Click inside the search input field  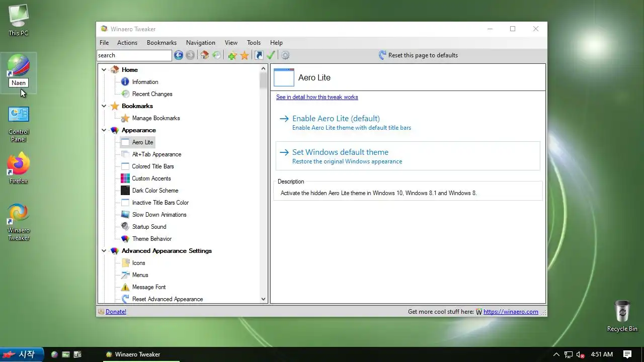click(134, 55)
